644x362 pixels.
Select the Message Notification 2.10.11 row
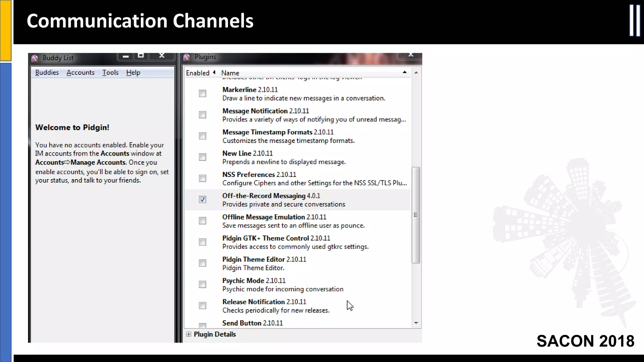pyautogui.click(x=297, y=115)
